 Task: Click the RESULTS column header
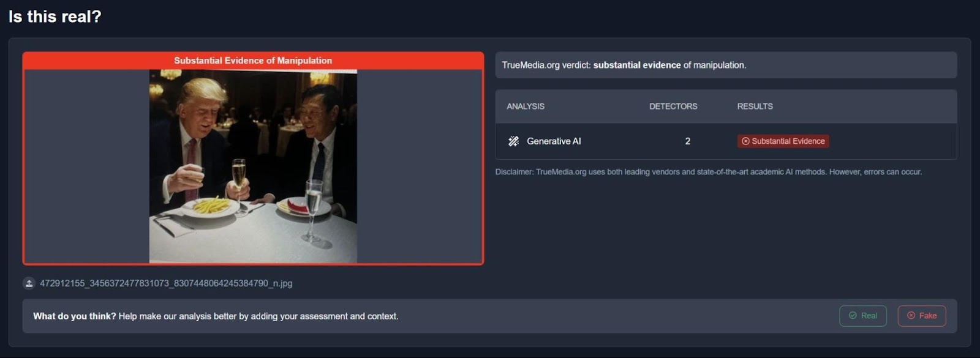pyautogui.click(x=755, y=106)
